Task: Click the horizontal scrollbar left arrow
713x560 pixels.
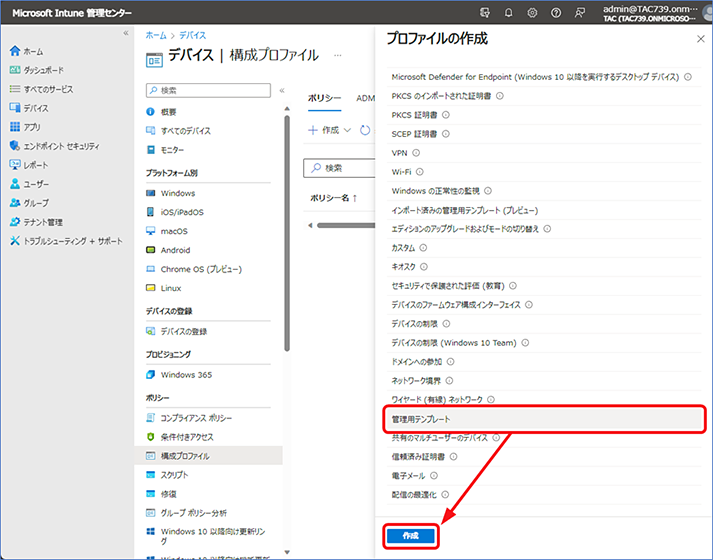Action: tap(310, 225)
